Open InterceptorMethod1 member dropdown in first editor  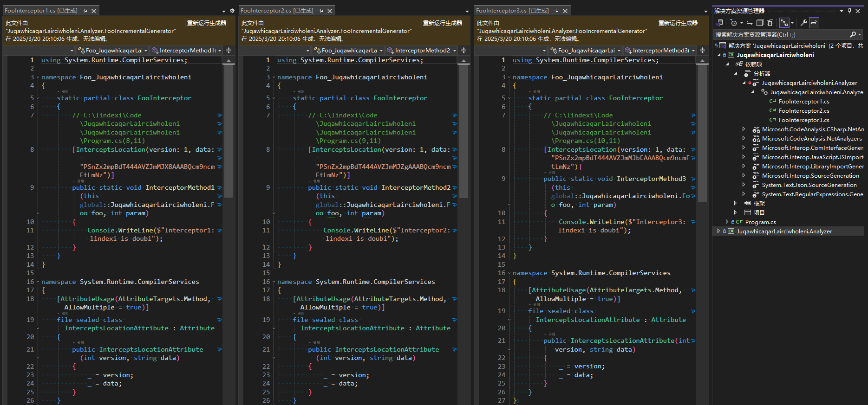tap(220, 51)
